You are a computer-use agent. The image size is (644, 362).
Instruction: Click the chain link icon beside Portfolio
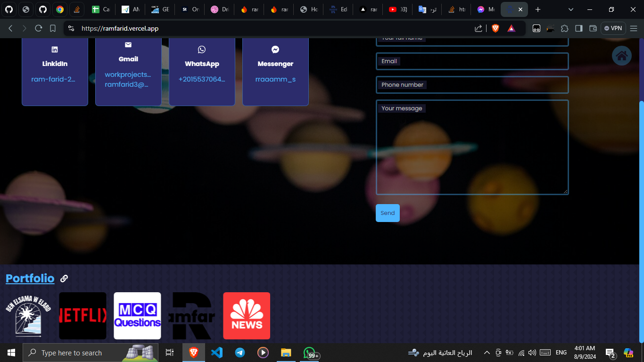pos(64,279)
